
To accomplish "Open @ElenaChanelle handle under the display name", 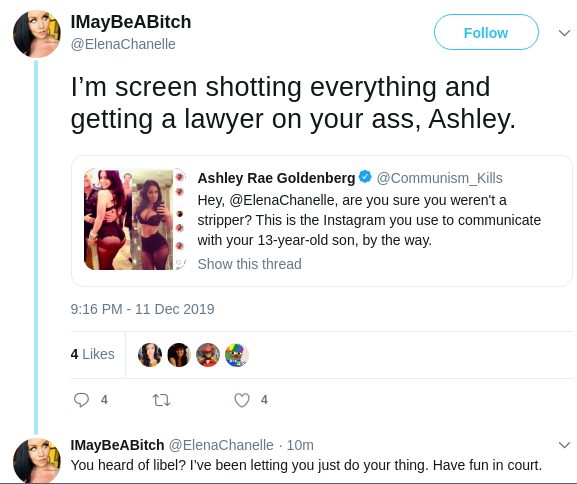I will coord(123,44).
